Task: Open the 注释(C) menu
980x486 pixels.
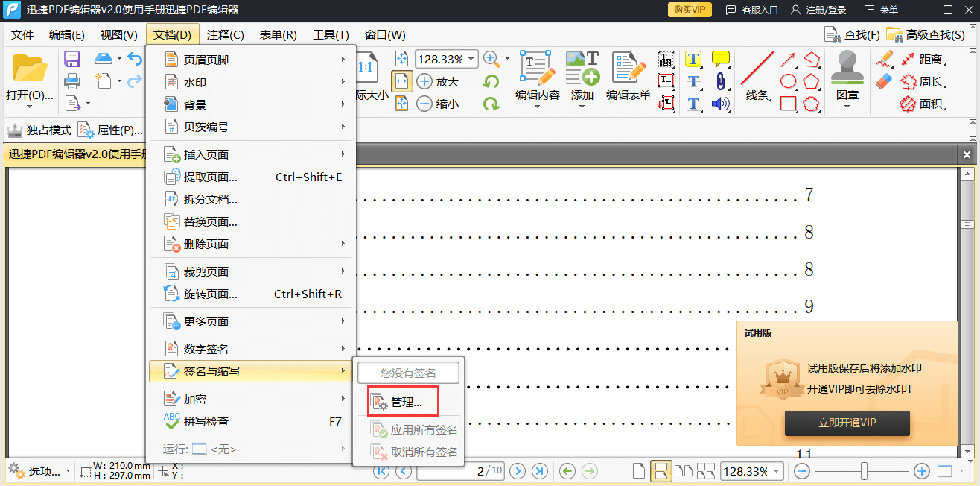Action: click(225, 34)
